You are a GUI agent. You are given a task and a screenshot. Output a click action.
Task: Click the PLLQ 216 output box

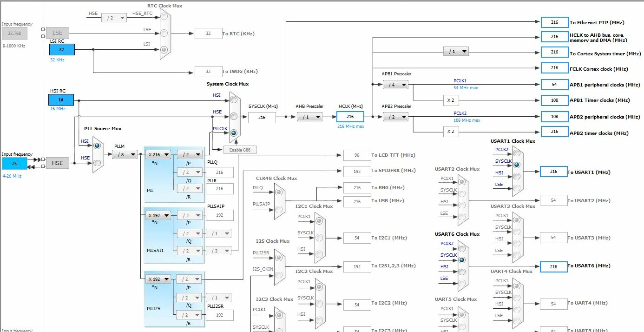tap(219, 173)
